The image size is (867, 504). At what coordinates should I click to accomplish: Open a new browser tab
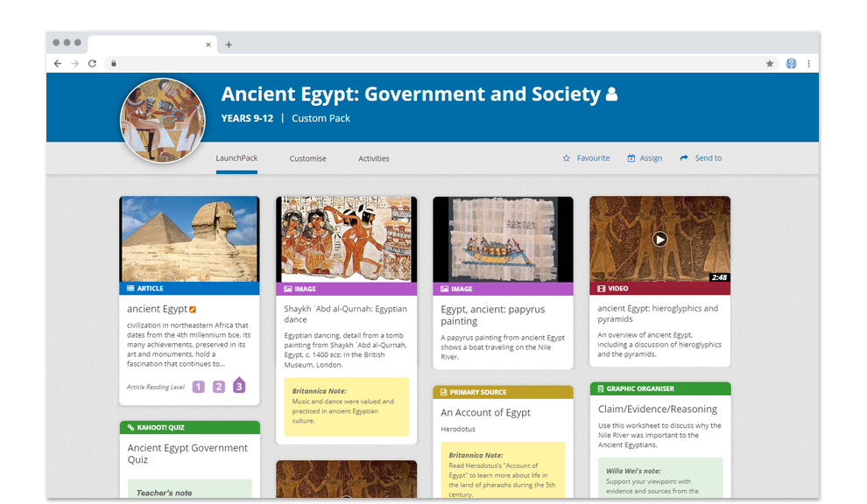(x=229, y=45)
